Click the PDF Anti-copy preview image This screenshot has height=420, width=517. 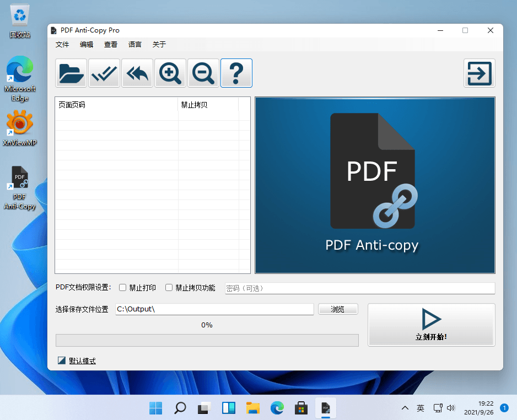click(x=375, y=185)
